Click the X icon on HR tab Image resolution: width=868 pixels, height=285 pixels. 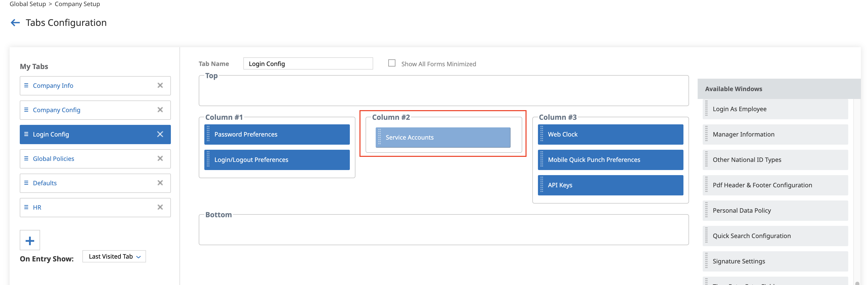[160, 207]
